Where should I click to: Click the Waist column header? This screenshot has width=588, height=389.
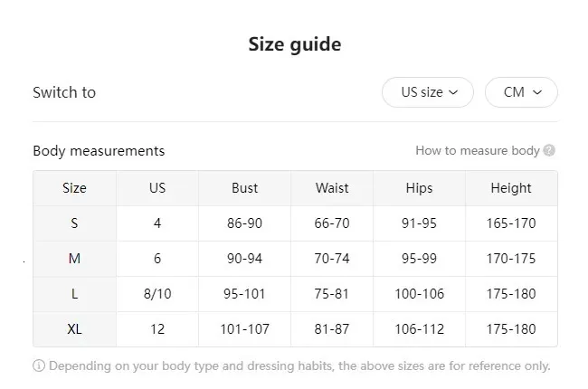tap(332, 188)
